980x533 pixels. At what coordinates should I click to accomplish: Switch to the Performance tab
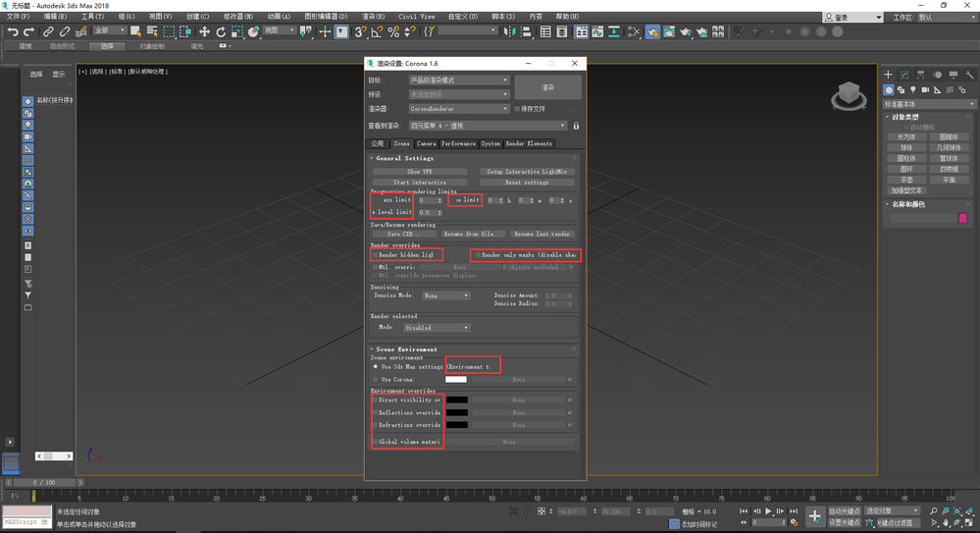(x=458, y=144)
